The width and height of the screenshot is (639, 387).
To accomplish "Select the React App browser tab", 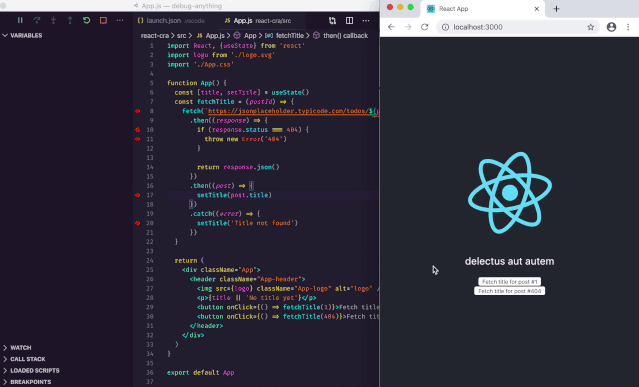I will pos(483,9).
